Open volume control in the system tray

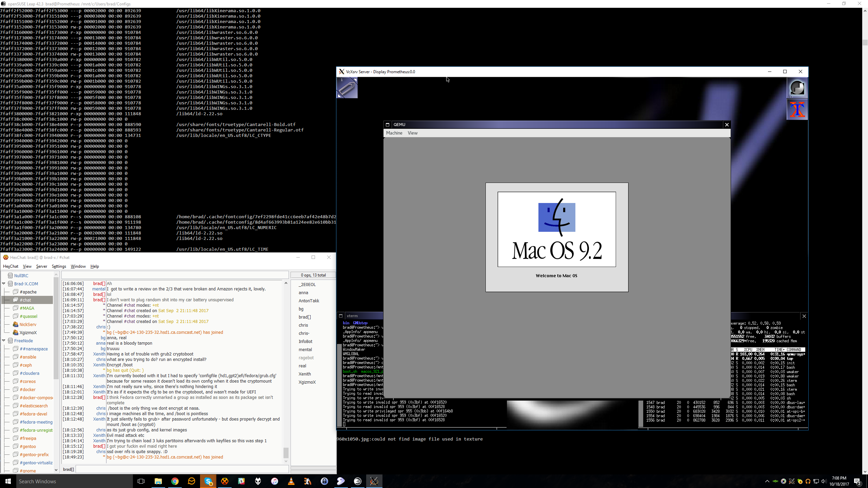[x=824, y=481]
